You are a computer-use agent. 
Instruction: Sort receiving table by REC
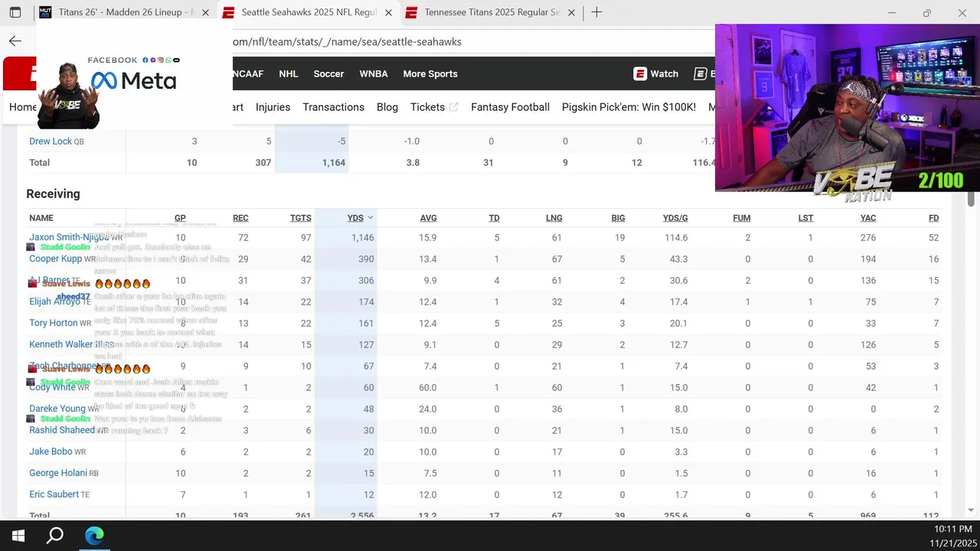[x=240, y=218]
